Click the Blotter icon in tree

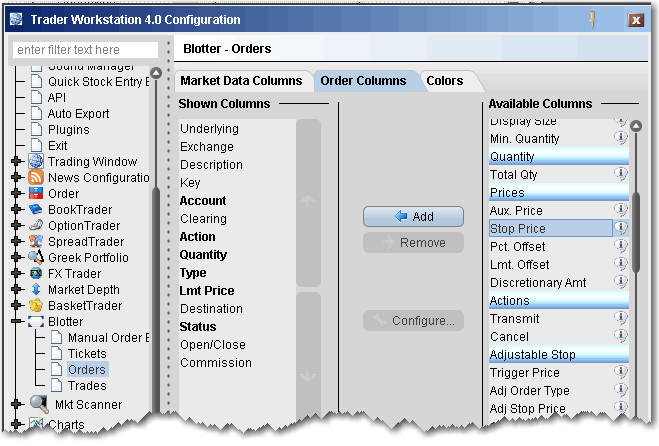36,322
